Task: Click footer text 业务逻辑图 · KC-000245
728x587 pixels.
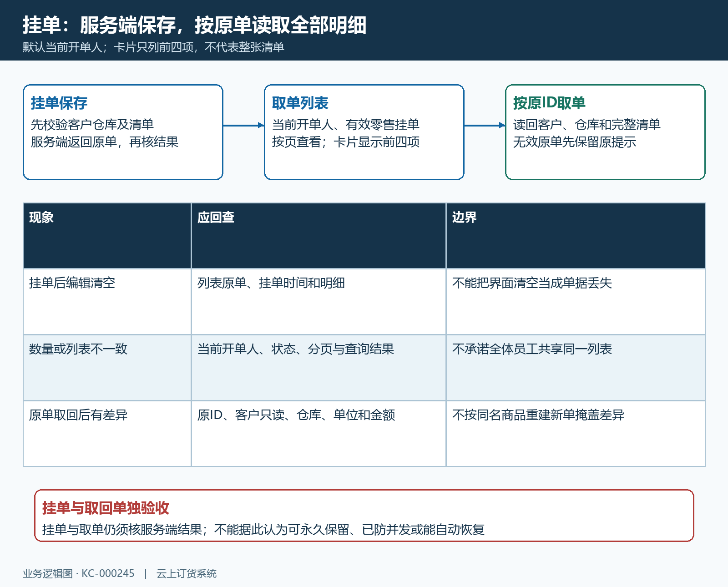Action: [x=79, y=573]
